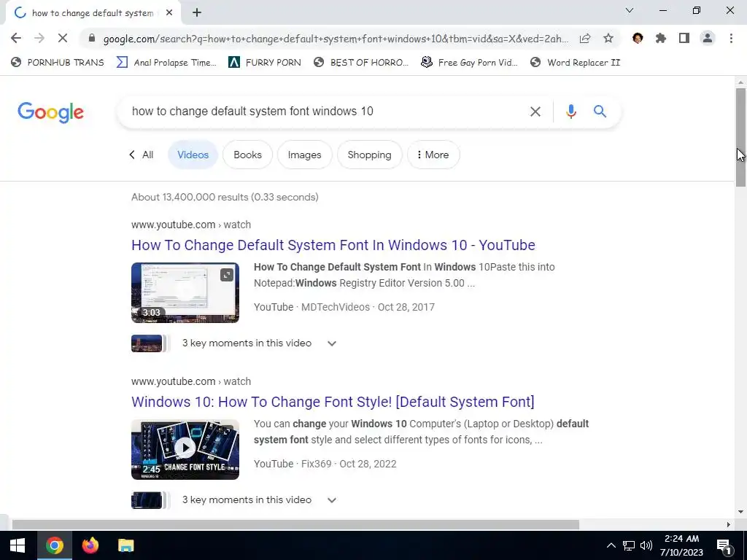Open the Chrome three-dot menu
The image size is (747, 560).
(731, 38)
